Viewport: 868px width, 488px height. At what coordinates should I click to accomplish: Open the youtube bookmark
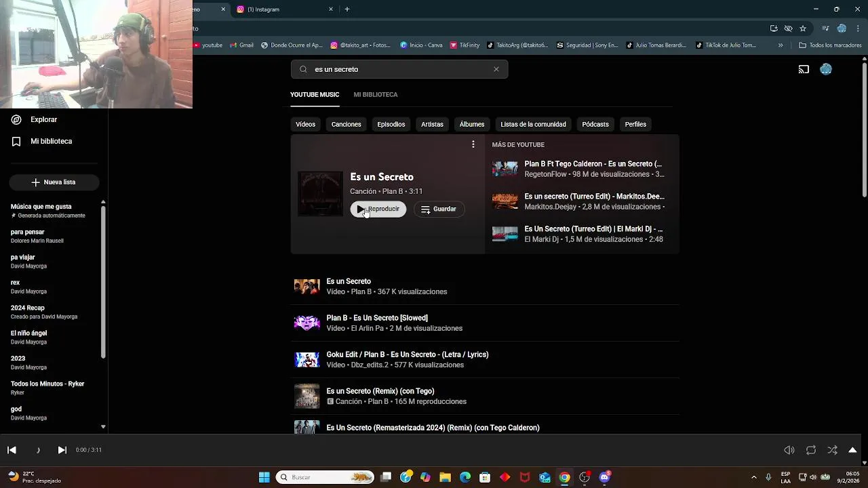[x=208, y=45]
